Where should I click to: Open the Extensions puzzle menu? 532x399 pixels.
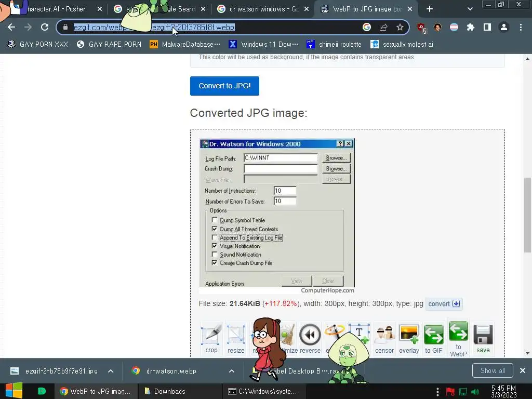pyautogui.click(x=471, y=27)
